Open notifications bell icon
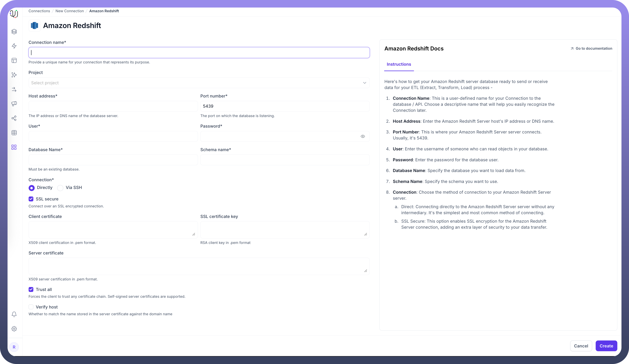This screenshot has height=364, width=629. (x=14, y=314)
